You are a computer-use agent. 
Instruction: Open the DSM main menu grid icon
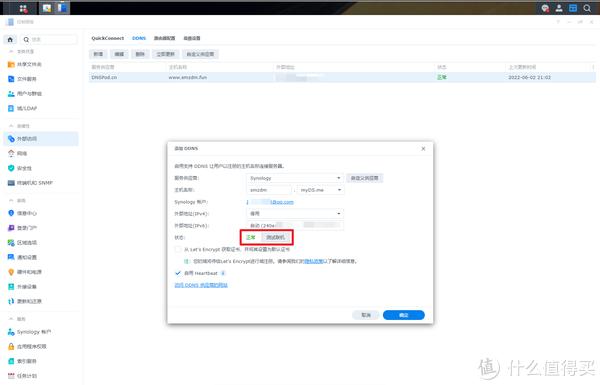point(23,8)
